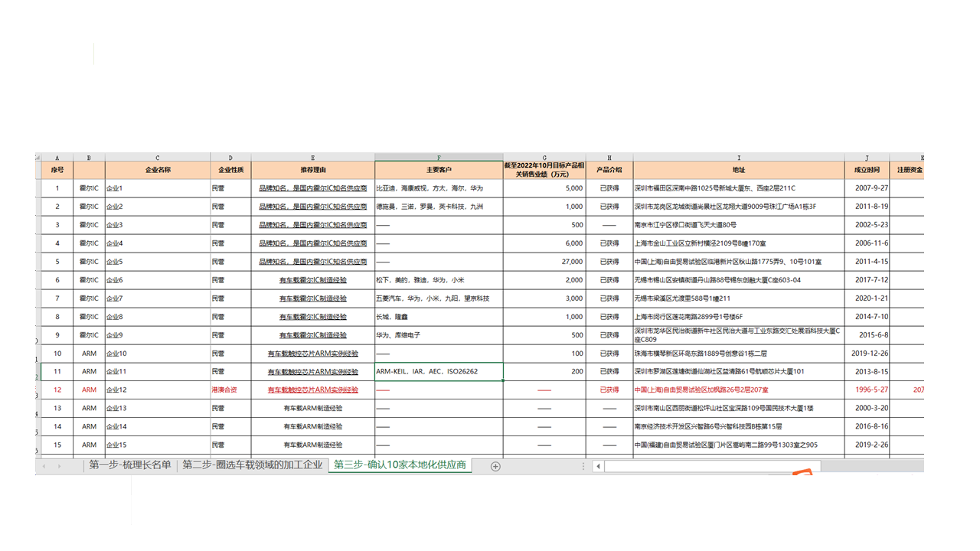The image size is (980, 551).
Task: Click the 主要客户 header cell
Action: click(x=439, y=170)
